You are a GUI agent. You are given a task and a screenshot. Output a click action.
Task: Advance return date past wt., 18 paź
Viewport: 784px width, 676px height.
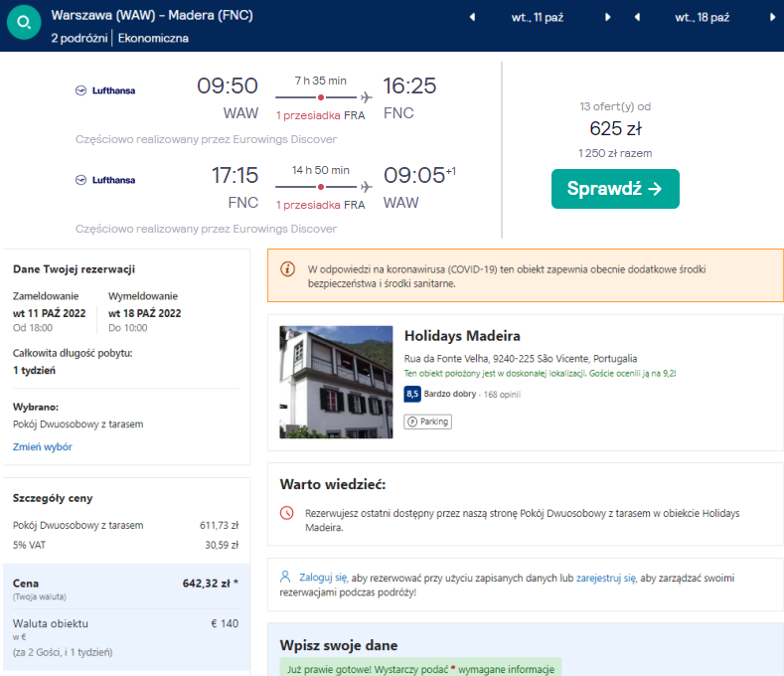click(x=772, y=18)
